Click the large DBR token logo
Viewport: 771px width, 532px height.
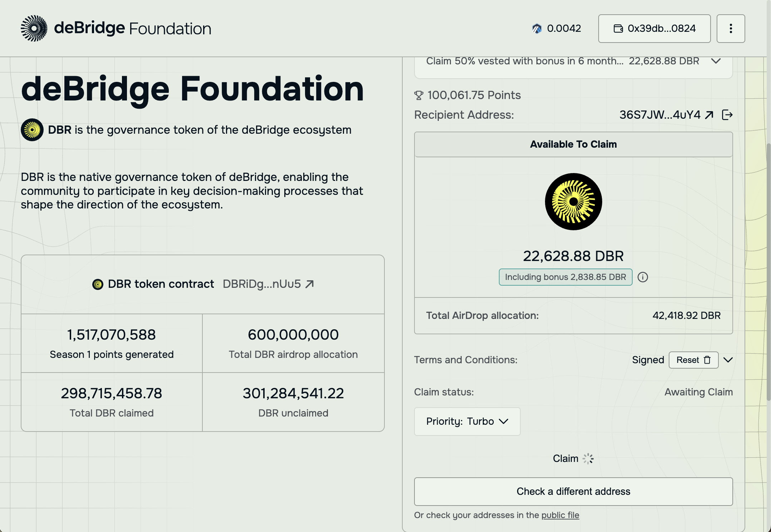[x=573, y=202]
